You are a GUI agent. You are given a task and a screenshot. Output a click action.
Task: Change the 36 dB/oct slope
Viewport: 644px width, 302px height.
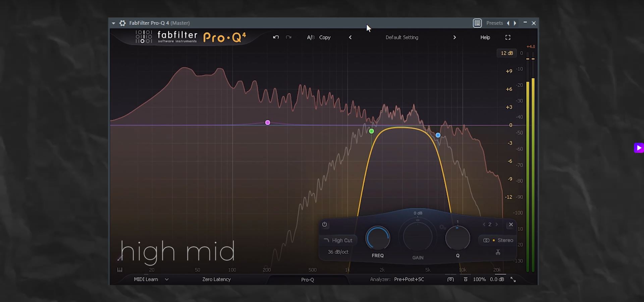(x=338, y=252)
